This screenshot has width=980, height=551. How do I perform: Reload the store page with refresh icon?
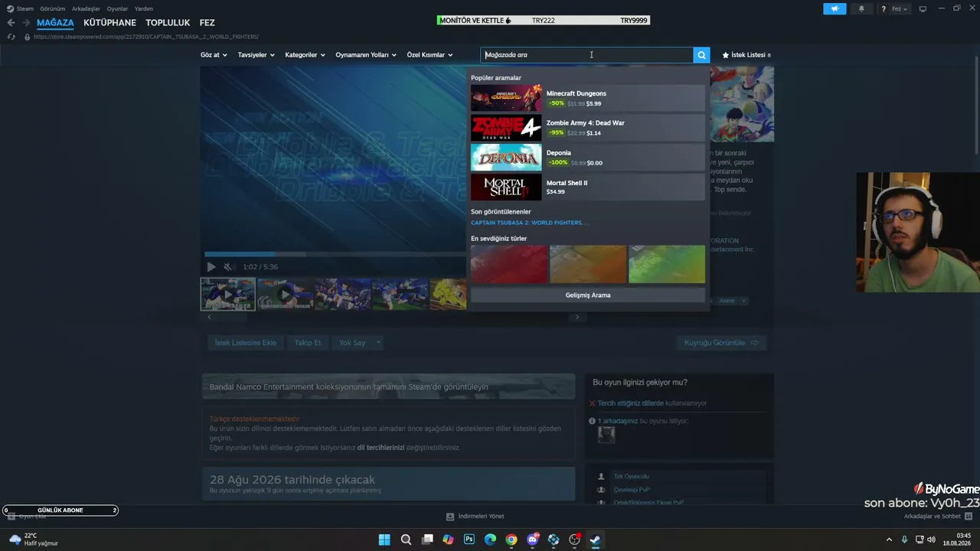tap(11, 37)
